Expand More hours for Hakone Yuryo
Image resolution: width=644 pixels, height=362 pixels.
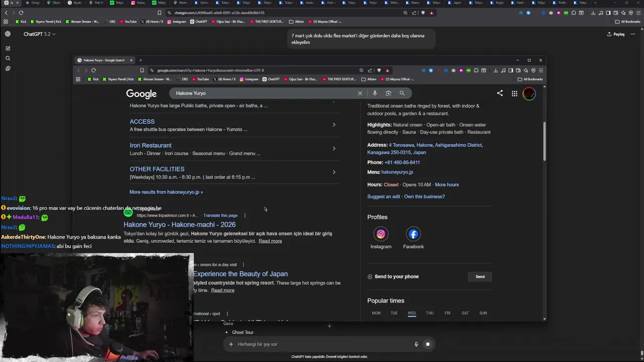(x=447, y=185)
